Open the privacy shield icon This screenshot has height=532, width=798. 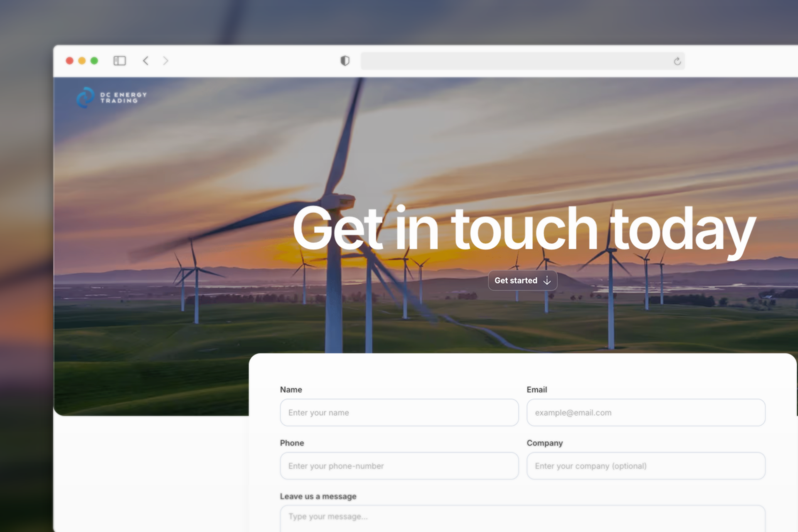(345, 61)
